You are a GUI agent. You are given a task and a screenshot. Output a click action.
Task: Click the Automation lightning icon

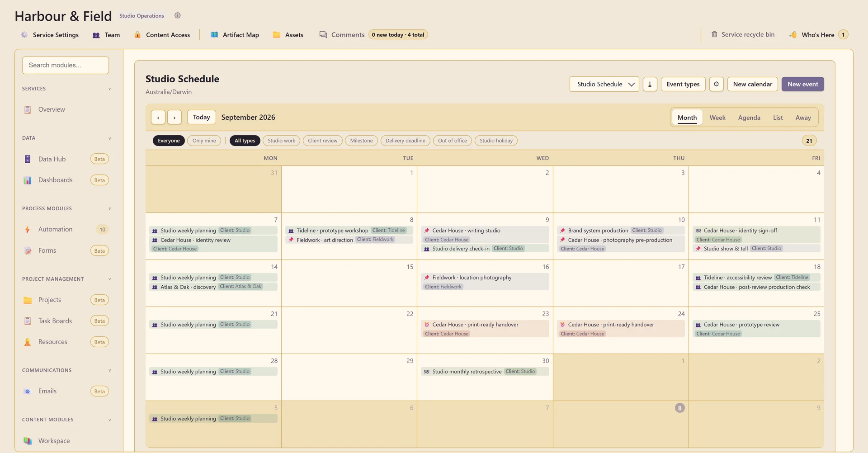tap(28, 230)
